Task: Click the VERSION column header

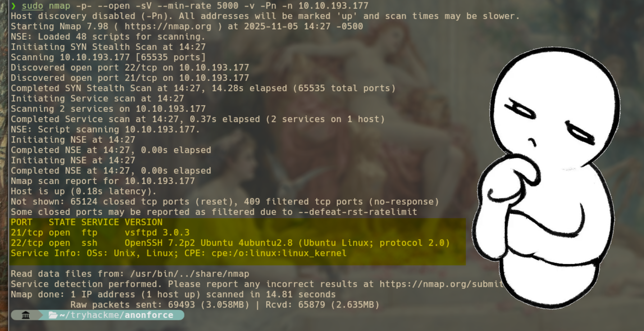Action: [x=143, y=222]
